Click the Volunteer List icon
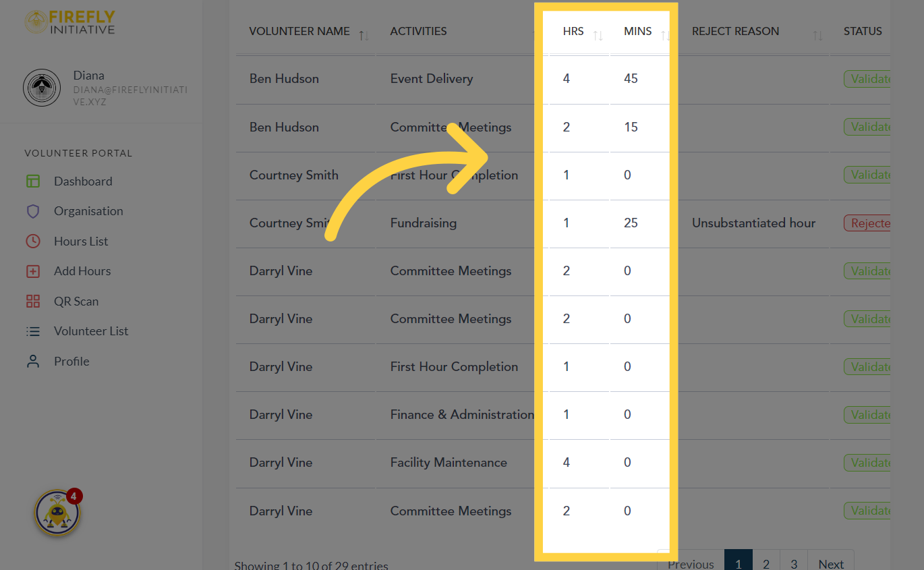 [x=33, y=331]
